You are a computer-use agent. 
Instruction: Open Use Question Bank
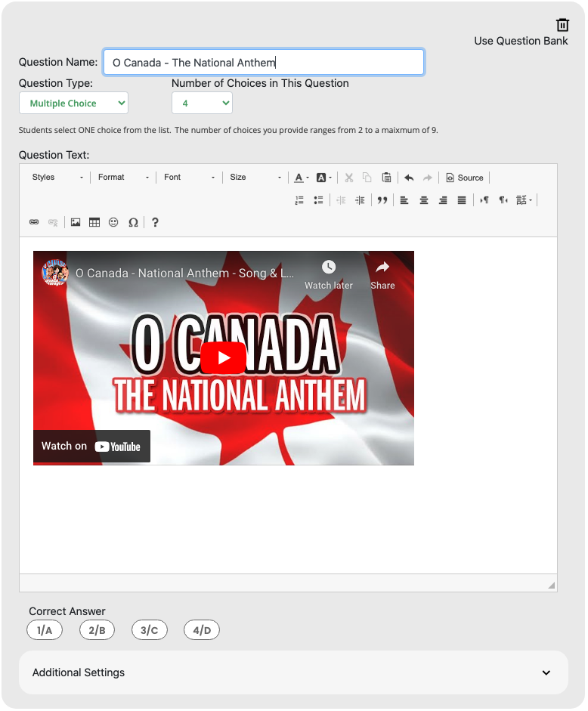point(521,41)
